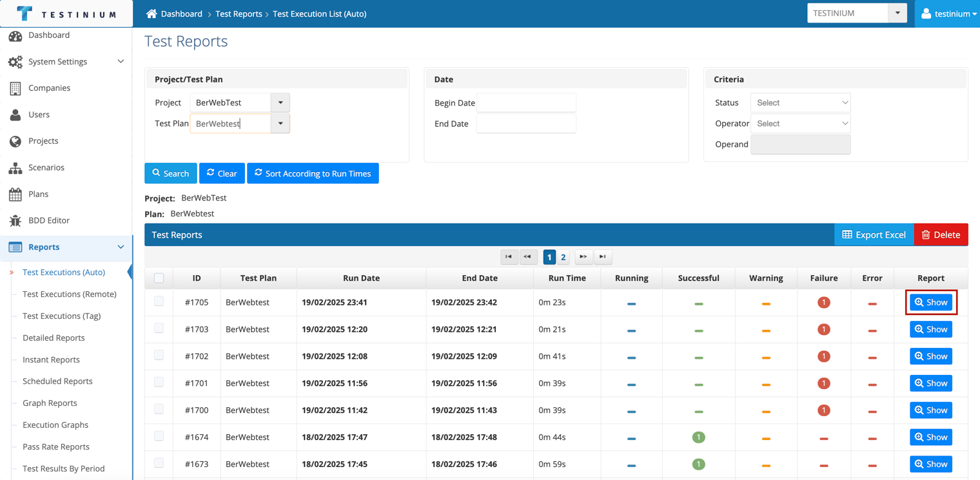Viewport: 980px width, 480px height.
Task: Click the Companies building icon
Action: (x=15, y=88)
